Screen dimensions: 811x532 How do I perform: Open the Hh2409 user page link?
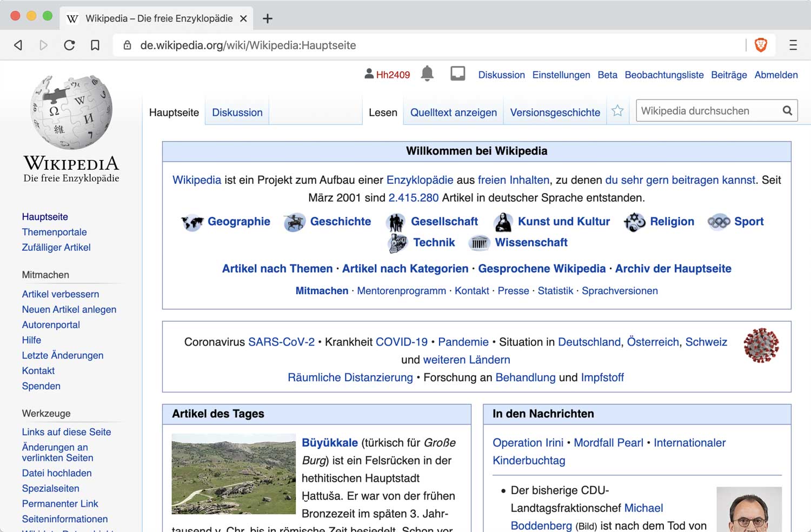393,75
